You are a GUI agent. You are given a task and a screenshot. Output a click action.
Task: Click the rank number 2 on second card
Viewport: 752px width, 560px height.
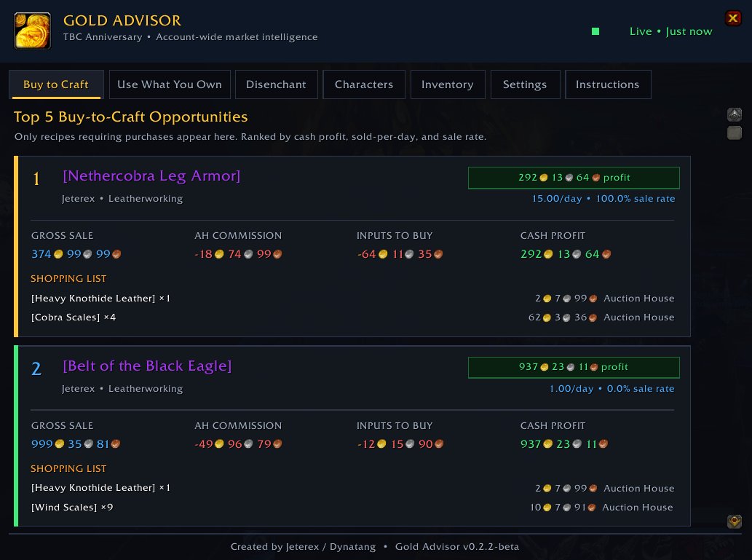click(x=36, y=368)
